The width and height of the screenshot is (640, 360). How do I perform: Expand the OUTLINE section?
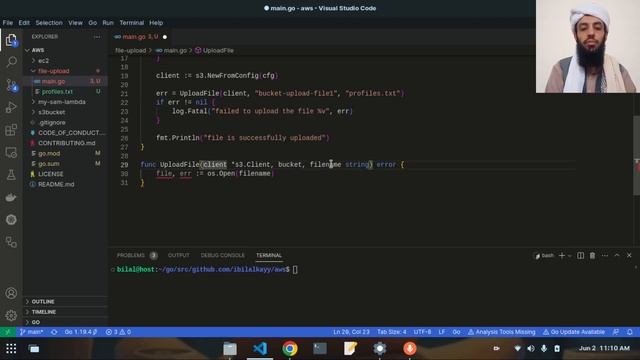[43, 302]
